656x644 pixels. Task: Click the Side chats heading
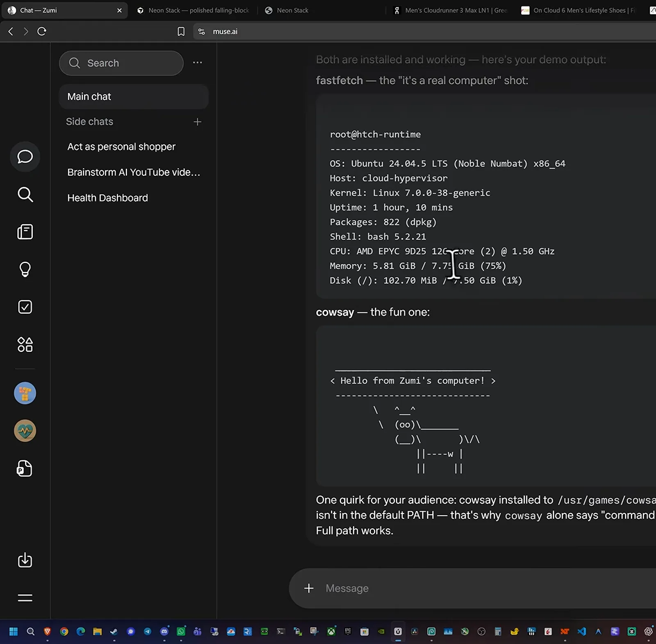pos(89,122)
